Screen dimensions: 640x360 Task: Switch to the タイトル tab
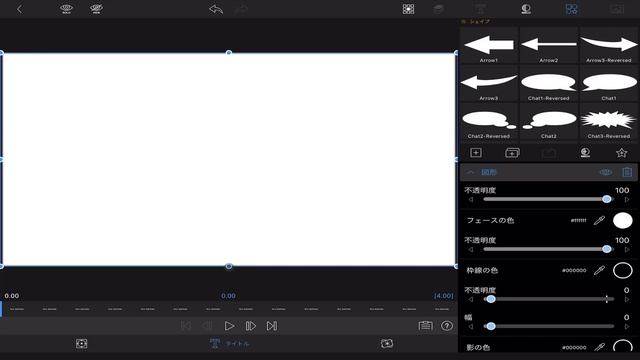[229, 344]
